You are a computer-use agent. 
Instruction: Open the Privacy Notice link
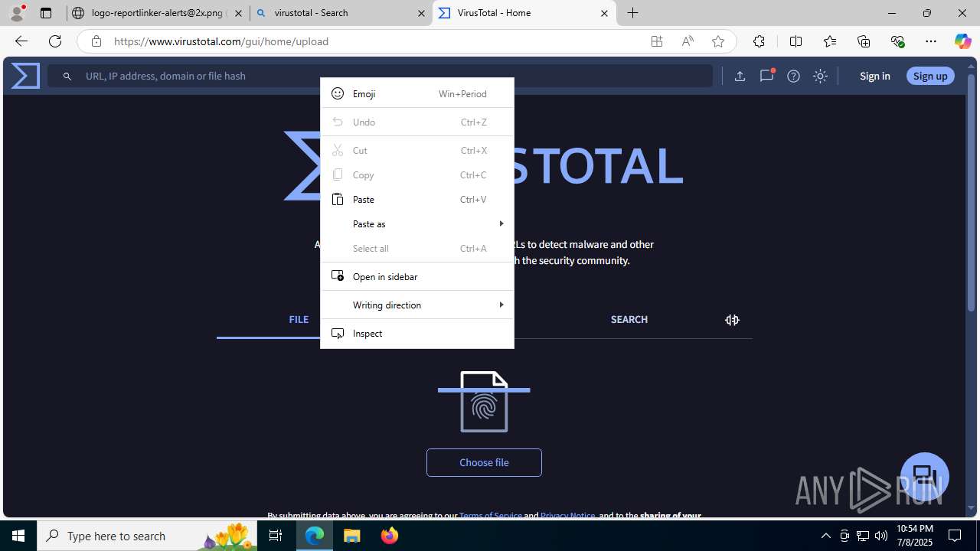(x=567, y=516)
